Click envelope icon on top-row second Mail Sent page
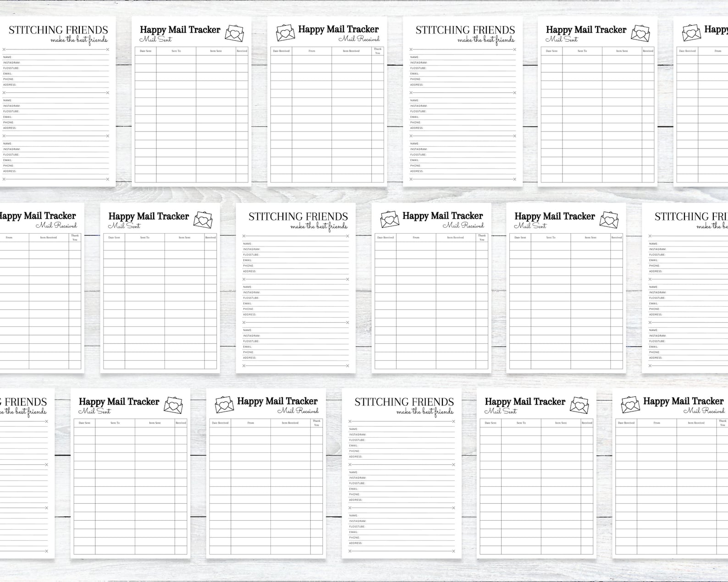The image size is (728, 582). tap(640, 33)
